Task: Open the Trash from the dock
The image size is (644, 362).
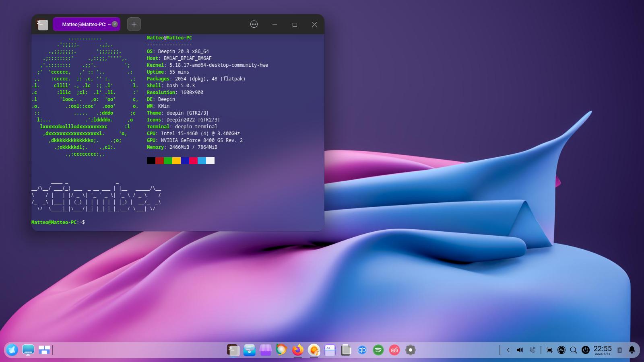Action: [619, 350]
